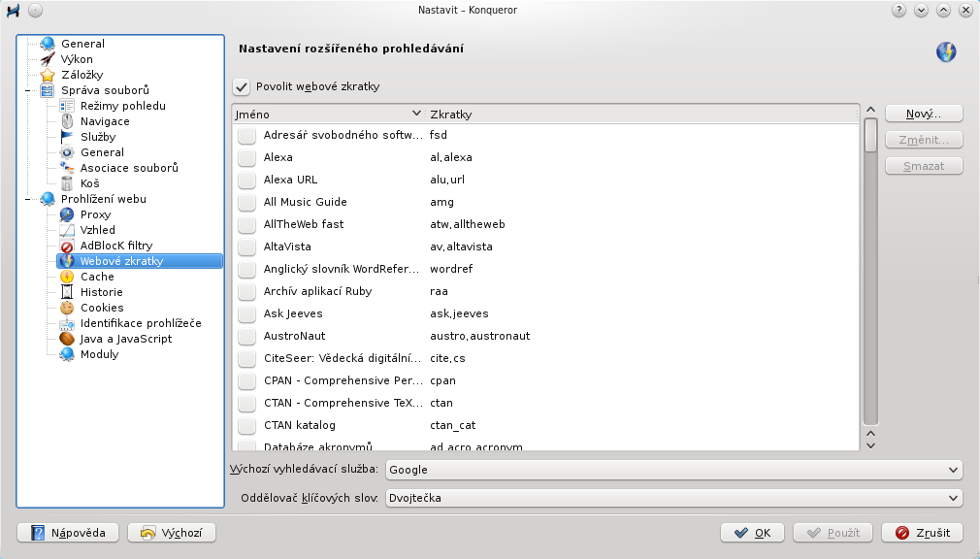Click the Konqueror icon in title bar
Image resolution: width=980 pixels, height=559 pixels.
coord(13,10)
